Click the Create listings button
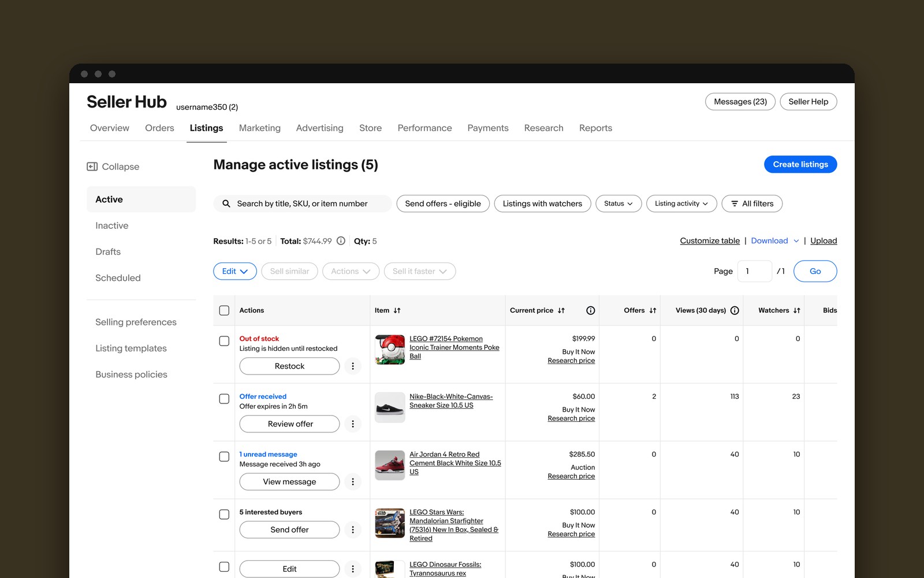 [800, 164]
